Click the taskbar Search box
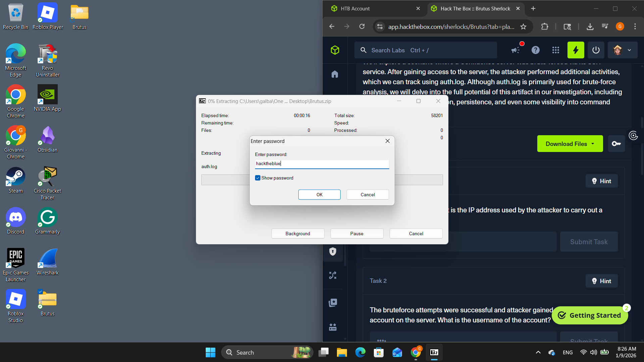 pos(267,353)
